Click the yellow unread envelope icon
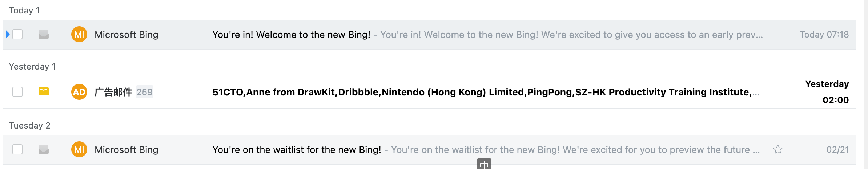This screenshot has width=868, height=169. point(44,91)
